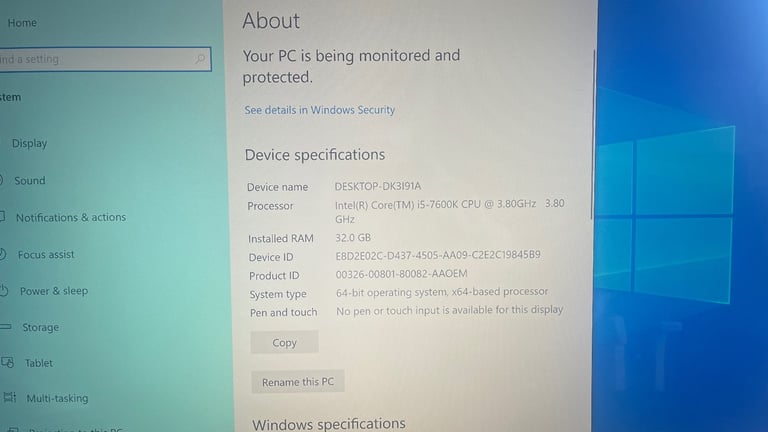Open the Display settings page
The width and height of the screenshot is (768, 432).
29,144
